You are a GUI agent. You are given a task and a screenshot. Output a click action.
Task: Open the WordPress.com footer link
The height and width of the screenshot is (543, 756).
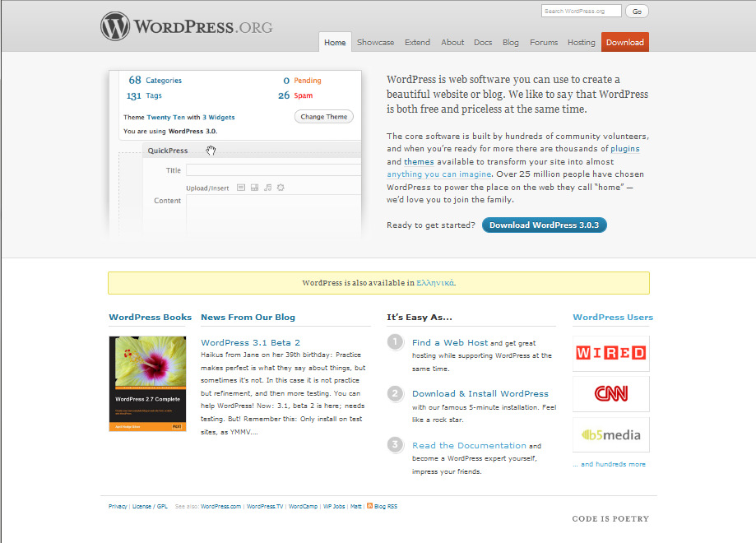point(220,506)
